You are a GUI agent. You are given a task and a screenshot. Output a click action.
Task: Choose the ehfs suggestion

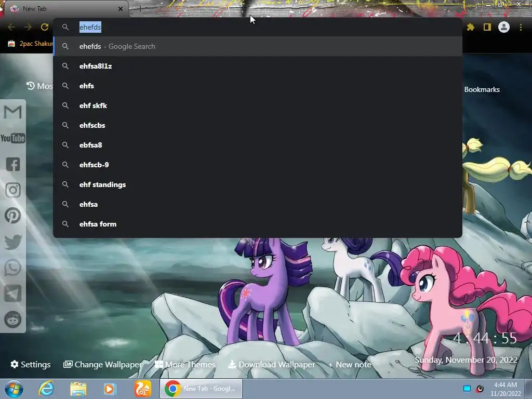click(258, 86)
